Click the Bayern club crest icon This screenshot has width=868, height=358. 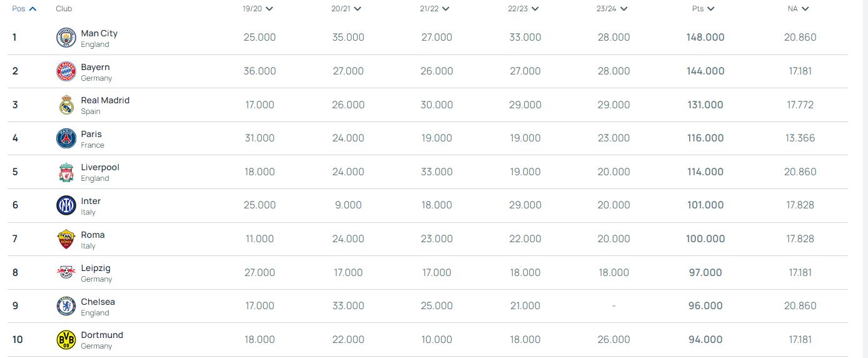pyautogui.click(x=66, y=72)
